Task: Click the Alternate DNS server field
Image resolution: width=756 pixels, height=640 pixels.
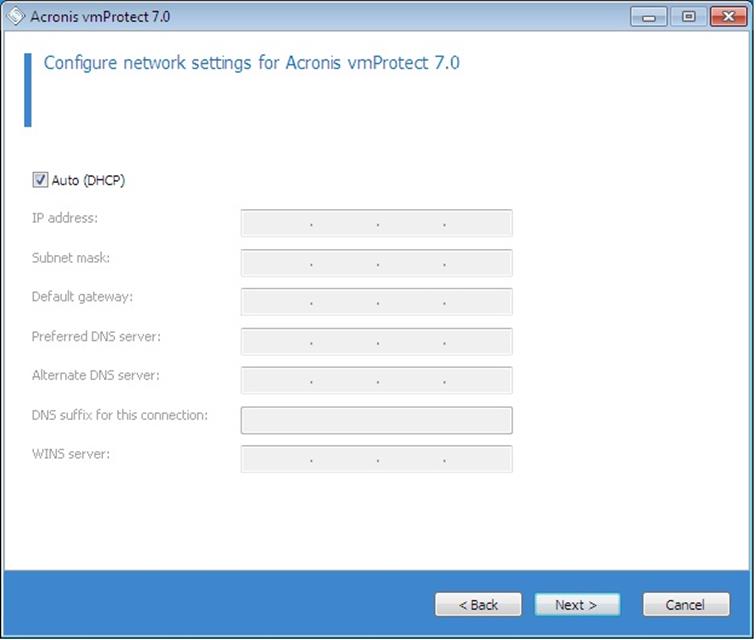Action: (377, 381)
